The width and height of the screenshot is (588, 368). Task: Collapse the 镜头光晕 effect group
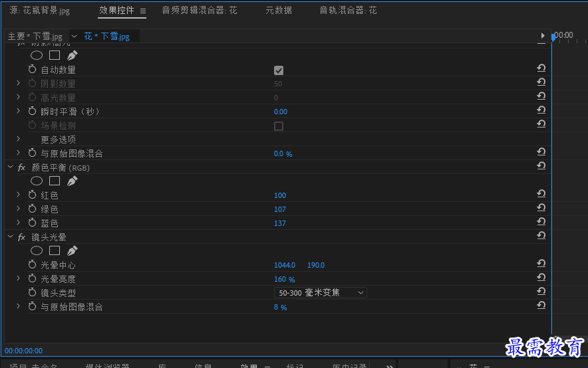[x=11, y=236]
